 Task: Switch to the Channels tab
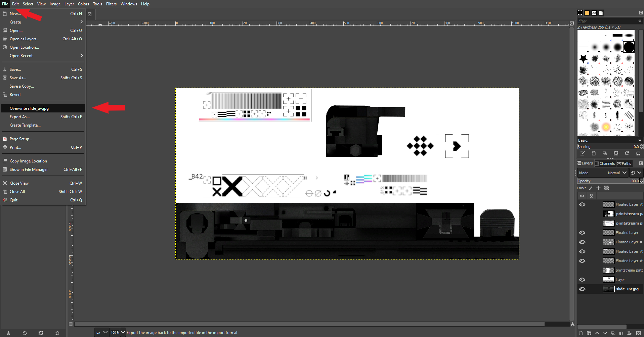coord(605,163)
